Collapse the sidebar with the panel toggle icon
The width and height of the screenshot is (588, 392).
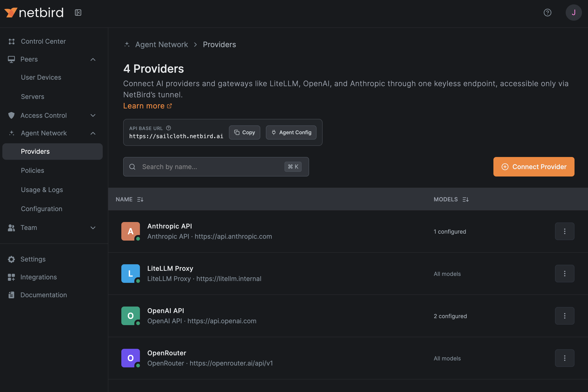pyautogui.click(x=78, y=13)
